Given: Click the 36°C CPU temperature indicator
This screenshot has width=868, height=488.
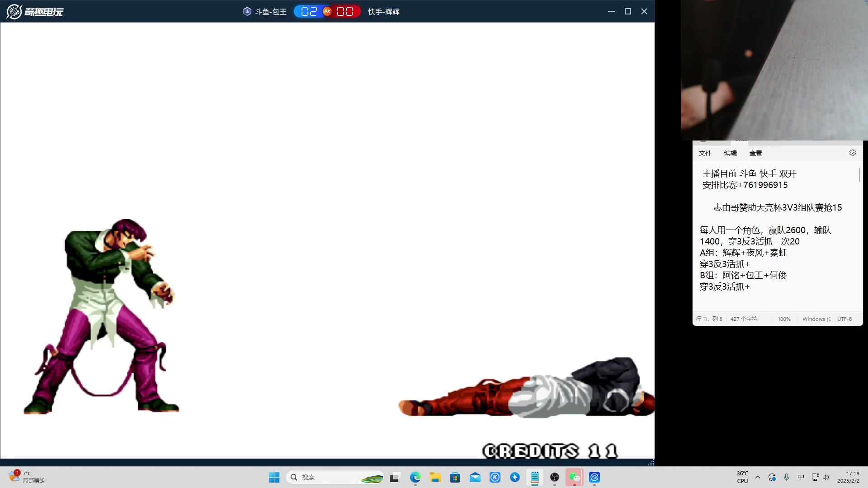Looking at the screenshot, I should click(742, 477).
